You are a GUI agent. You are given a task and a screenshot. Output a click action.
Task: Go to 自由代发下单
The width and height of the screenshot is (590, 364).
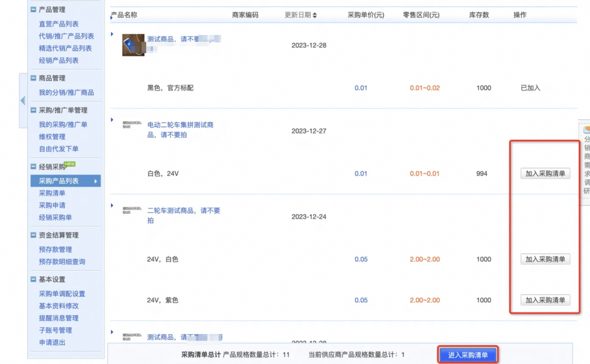(x=59, y=149)
